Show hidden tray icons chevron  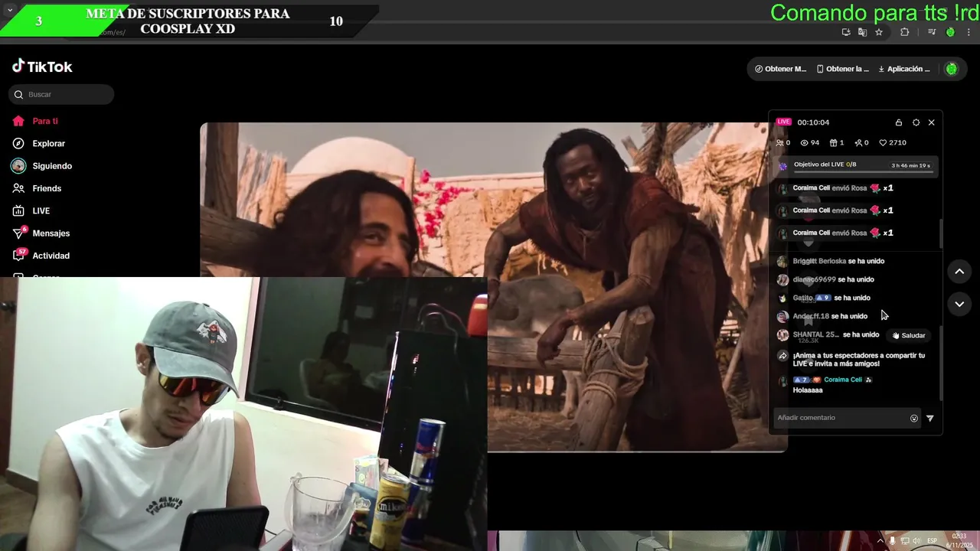[880, 540]
